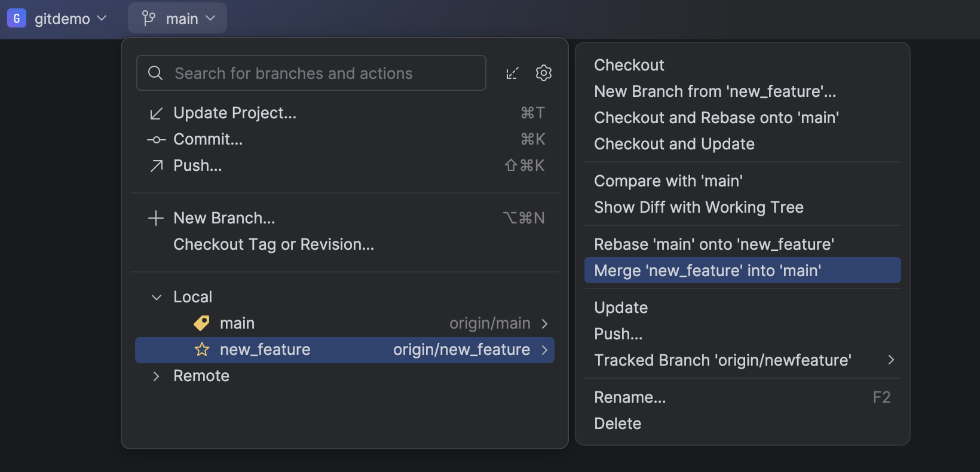The height and width of the screenshot is (472, 980).
Task: Click the Update Project arrow icon
Action: point(156,113)
